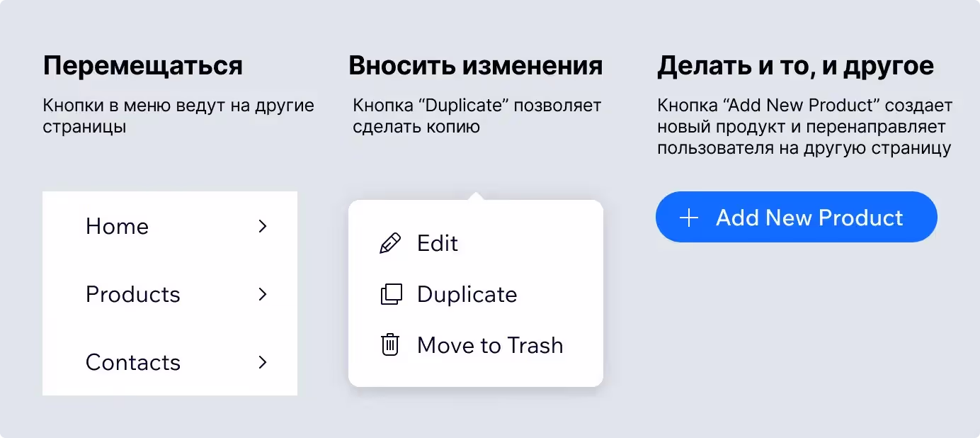
Task: Click the pencil icon beside Edit
Action: (x=390, y=243)
